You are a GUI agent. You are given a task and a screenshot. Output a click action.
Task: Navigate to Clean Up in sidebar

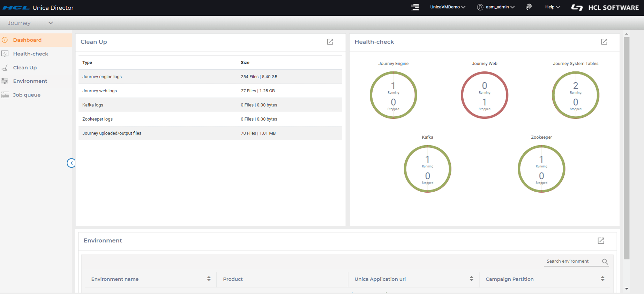(x=25, y=68)
